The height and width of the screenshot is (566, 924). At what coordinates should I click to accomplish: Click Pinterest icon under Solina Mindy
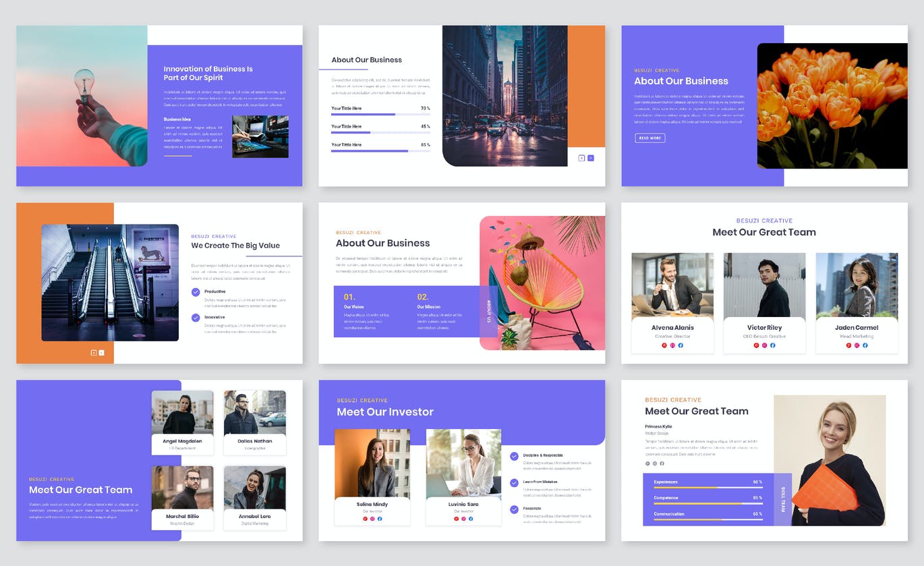[365, 519]
